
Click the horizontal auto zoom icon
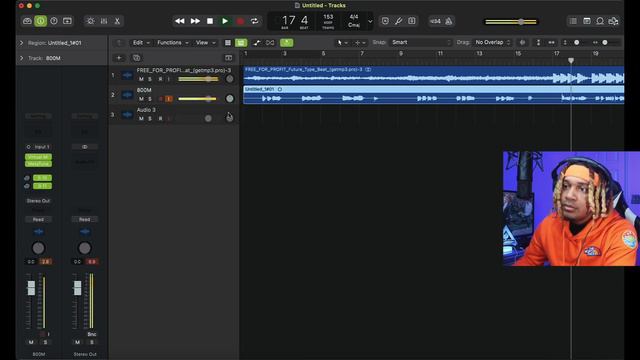551,42
